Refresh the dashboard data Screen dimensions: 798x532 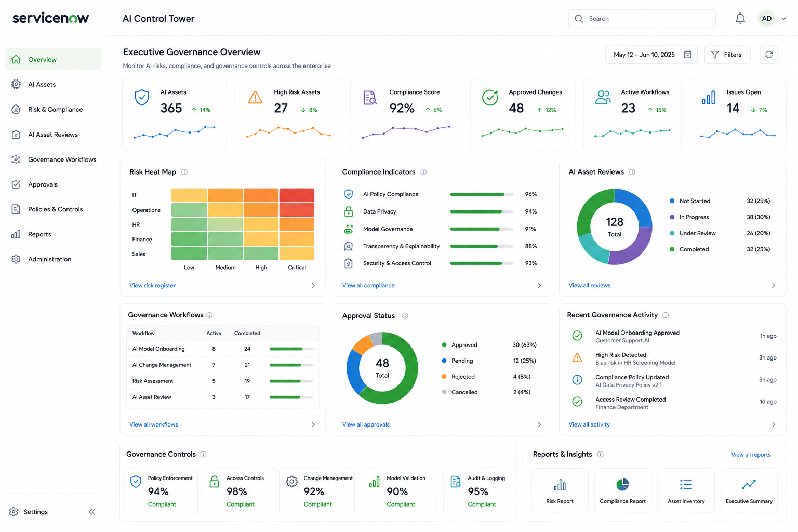click(x=769, y=55)
